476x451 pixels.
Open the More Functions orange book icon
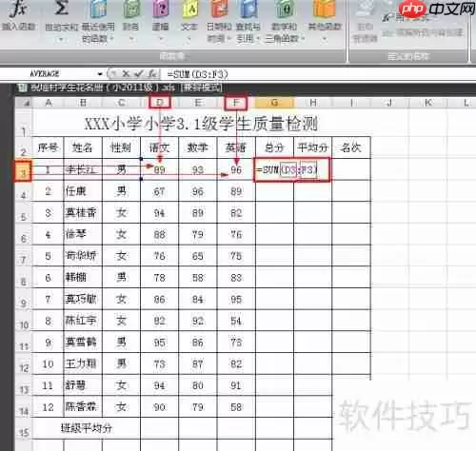[x=324, y=9]
